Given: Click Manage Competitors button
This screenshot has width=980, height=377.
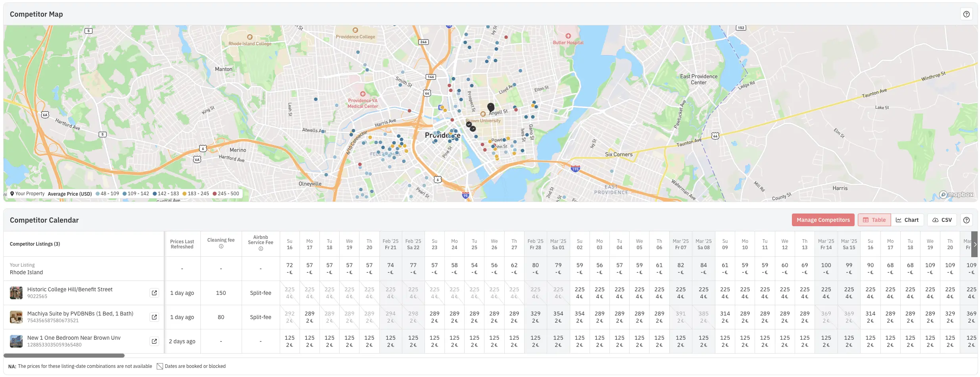Looking at the screenshot, I should [823, 220].
